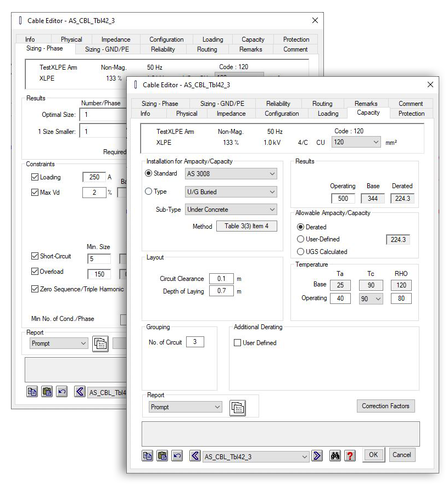Edit No. of Circuit field
The width and height of the screenshot is (448, 485).
pyautogui.click(x=195, y=342)
